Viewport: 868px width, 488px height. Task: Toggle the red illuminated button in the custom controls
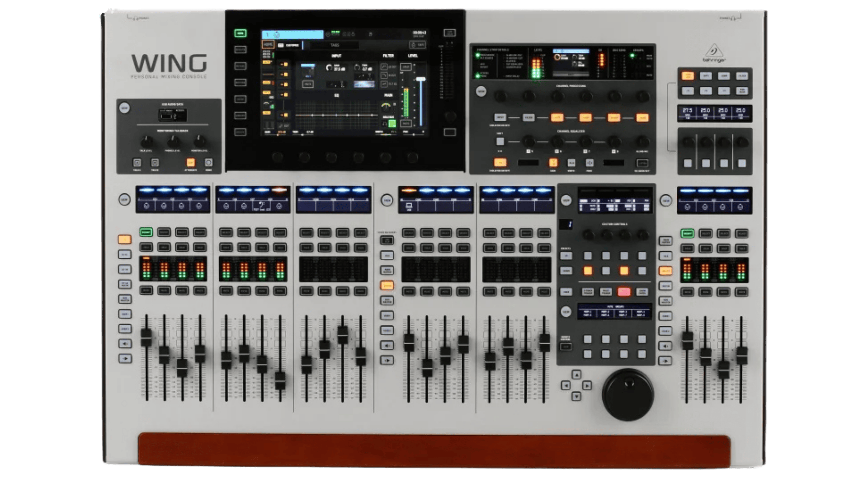(624, 292)
